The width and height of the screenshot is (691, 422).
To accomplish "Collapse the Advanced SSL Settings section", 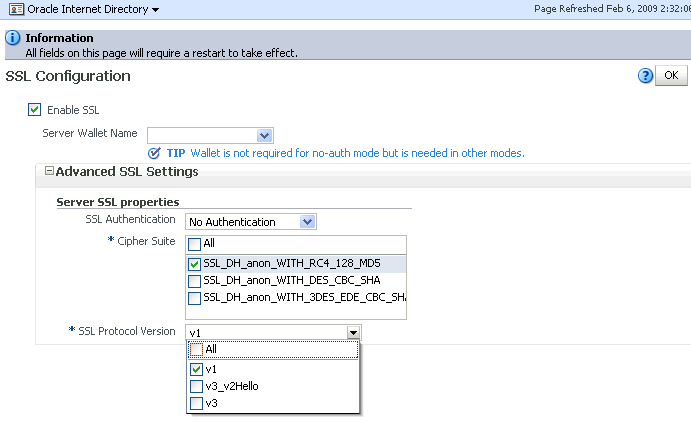I will tap(49, 171).
